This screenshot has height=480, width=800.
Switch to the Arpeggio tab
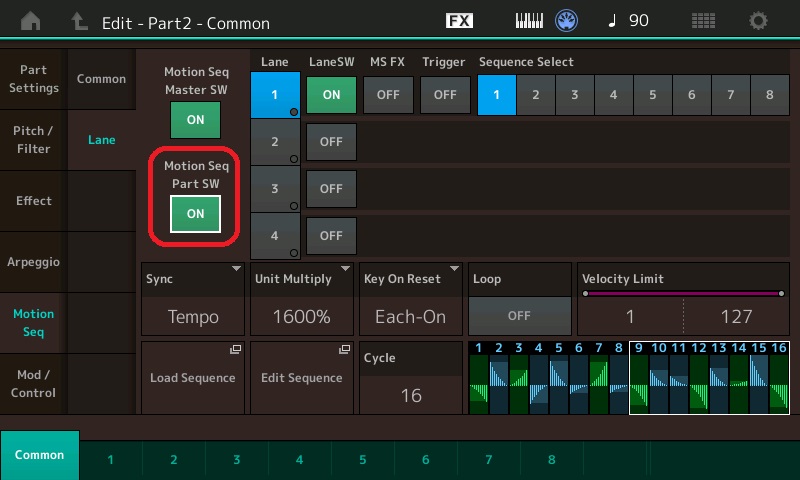[33, 262]
